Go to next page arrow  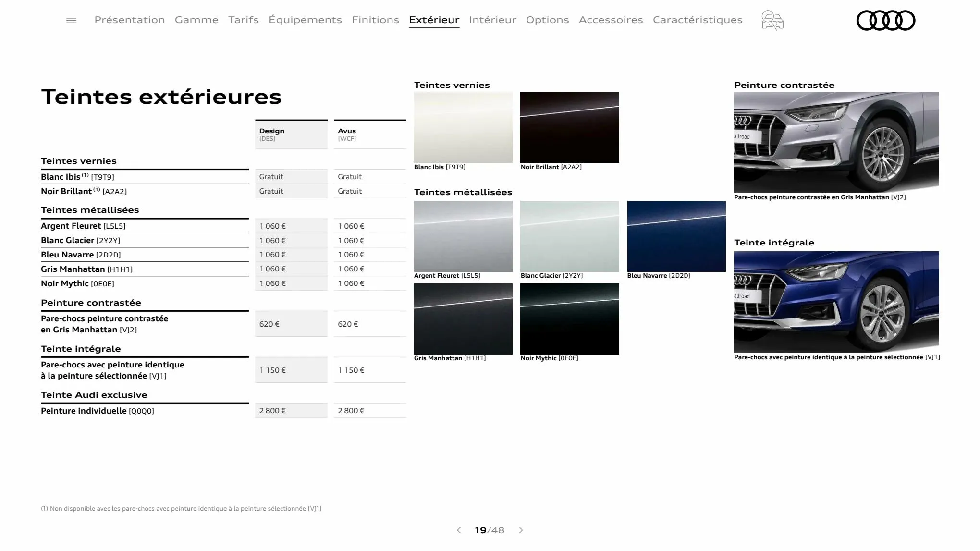point(521,530)
